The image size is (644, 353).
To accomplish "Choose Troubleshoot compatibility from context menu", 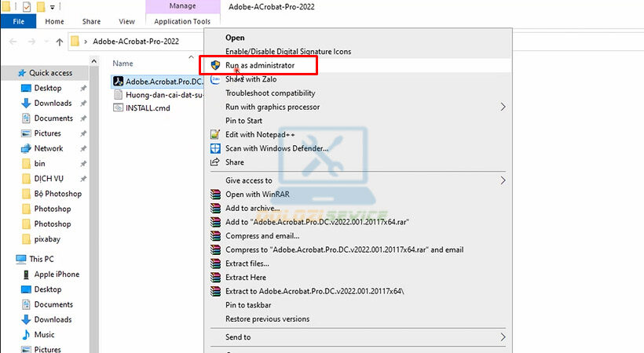I will pyautogui.click(x=270, y=93).
